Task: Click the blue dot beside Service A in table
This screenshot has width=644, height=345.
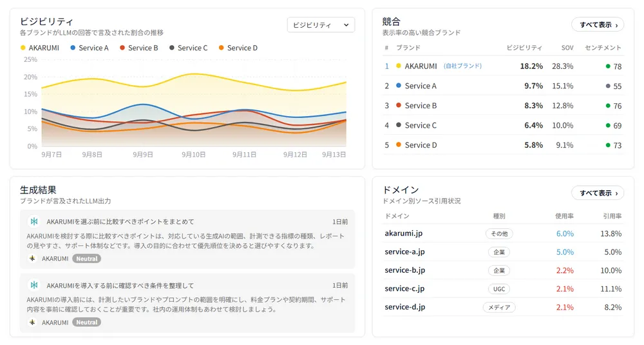Action: (x=399, y=86)
